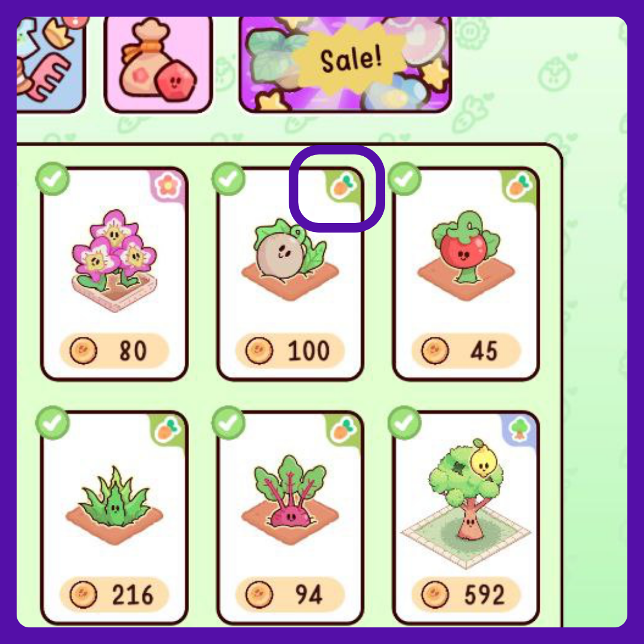Open the Sale! banner
Viewport: 644px width, 644px height.
coord(345,64)
